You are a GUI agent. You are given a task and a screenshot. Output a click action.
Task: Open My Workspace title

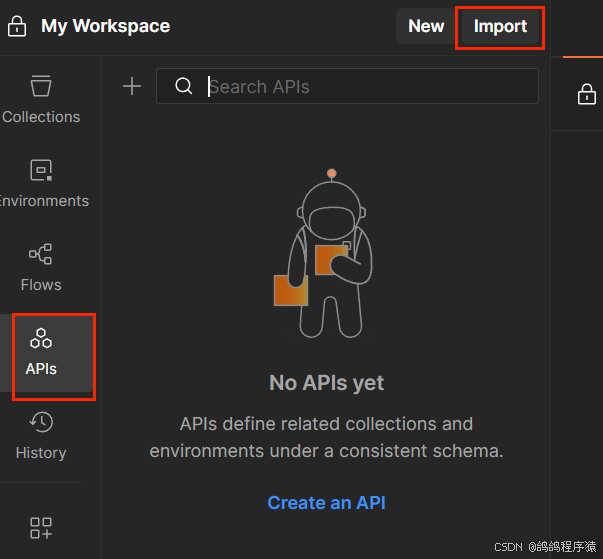105,26
